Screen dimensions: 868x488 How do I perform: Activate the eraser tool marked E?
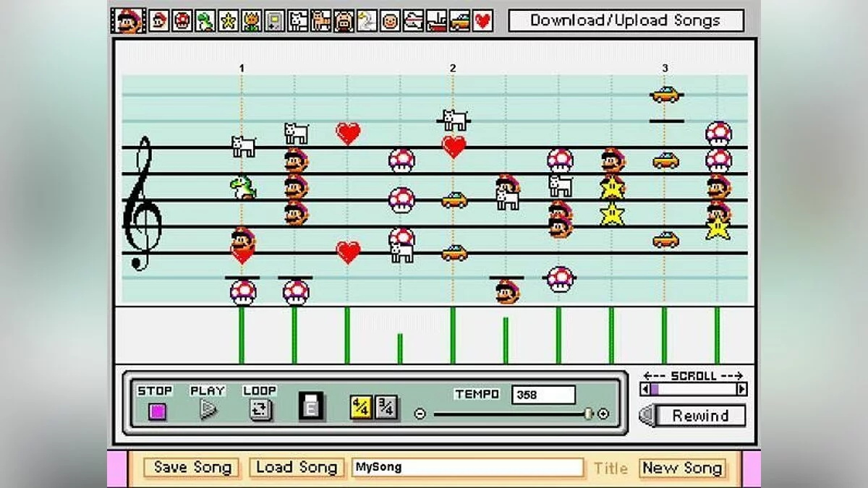(312, 408)
